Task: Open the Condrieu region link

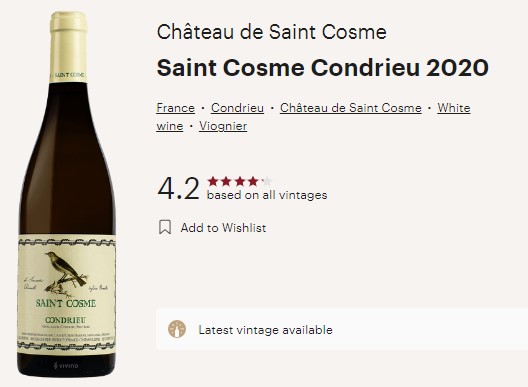Action: pos(237,108)
